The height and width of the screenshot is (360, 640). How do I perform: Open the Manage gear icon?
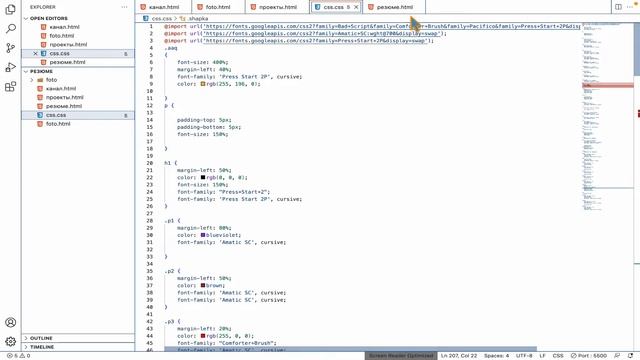(x=11, y=341)
